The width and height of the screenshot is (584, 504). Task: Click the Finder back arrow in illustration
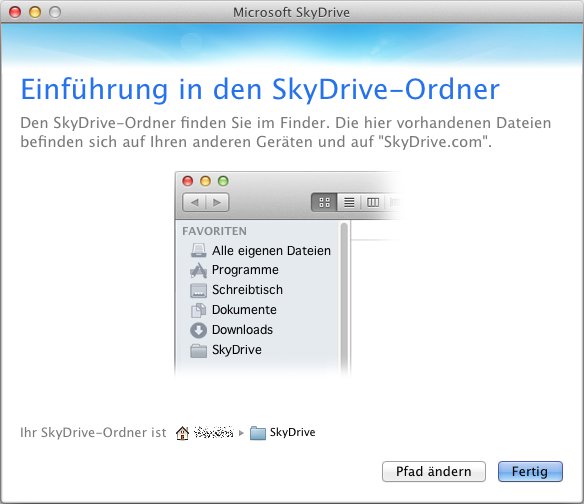194,202
